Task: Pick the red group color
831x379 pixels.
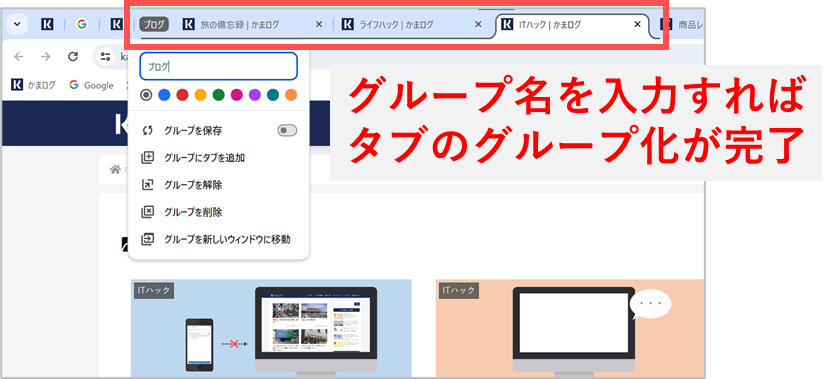Action: click(182, 95)
